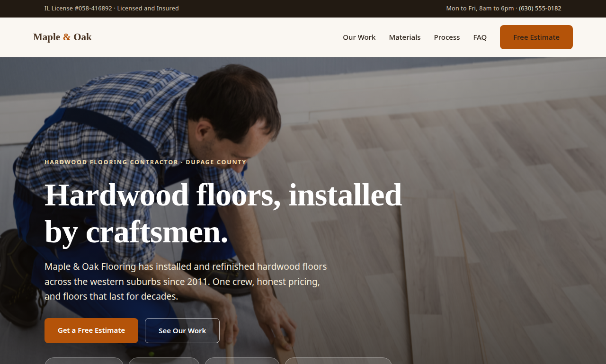Click the See Our Work button
Viewport: 606px width, 364px height.
182,330
